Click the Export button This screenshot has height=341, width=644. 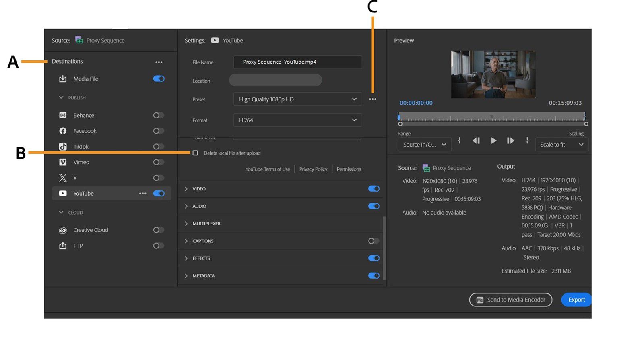click(x=576, y=300)
